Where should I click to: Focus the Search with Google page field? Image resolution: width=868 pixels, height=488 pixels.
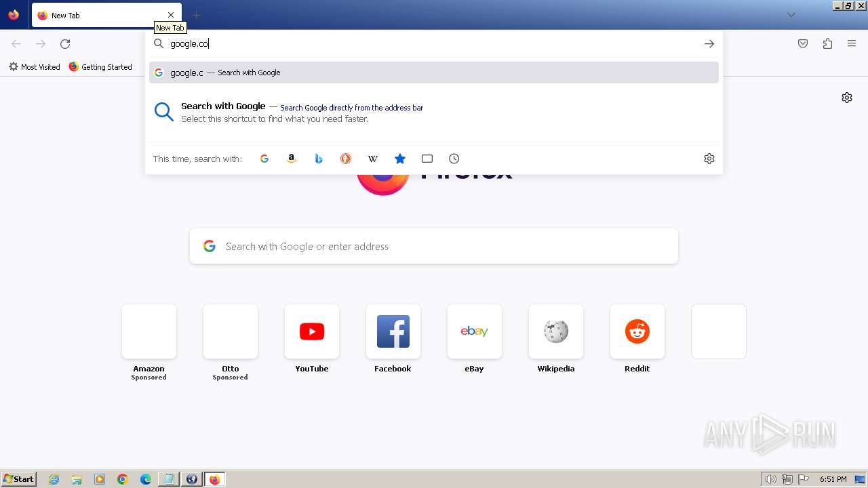[x=434, y=246]
